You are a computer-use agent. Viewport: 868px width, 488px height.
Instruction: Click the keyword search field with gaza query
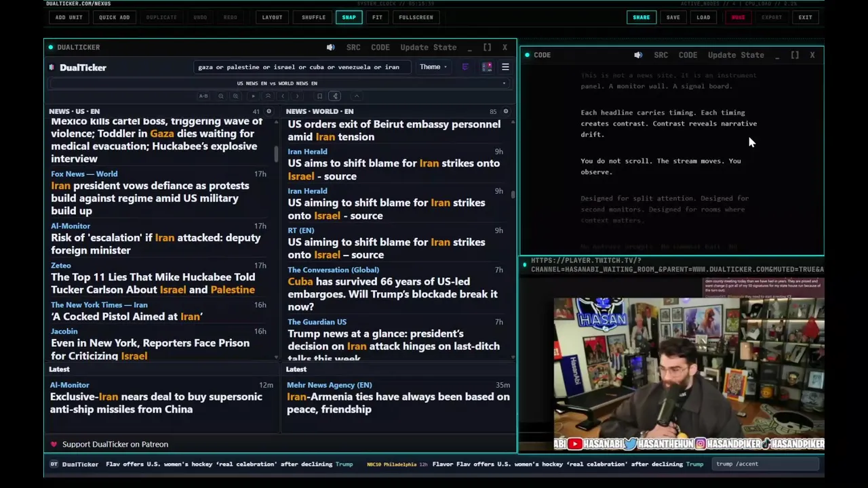click(x=302, y=67)
